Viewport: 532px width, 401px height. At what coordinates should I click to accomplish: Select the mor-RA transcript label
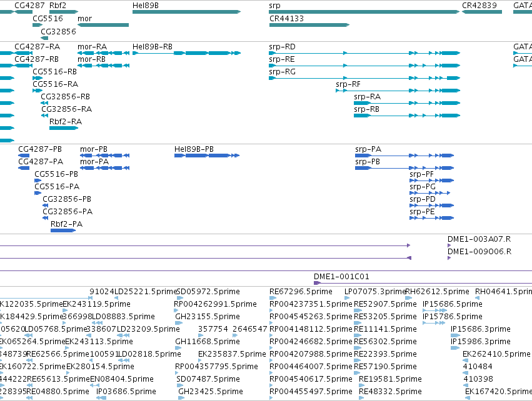point(93,46)
